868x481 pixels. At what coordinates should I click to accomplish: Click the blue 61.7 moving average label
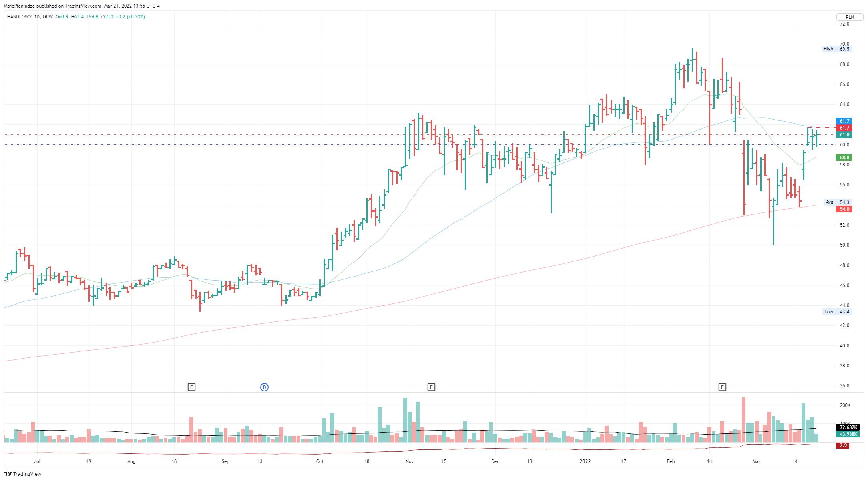844,121
